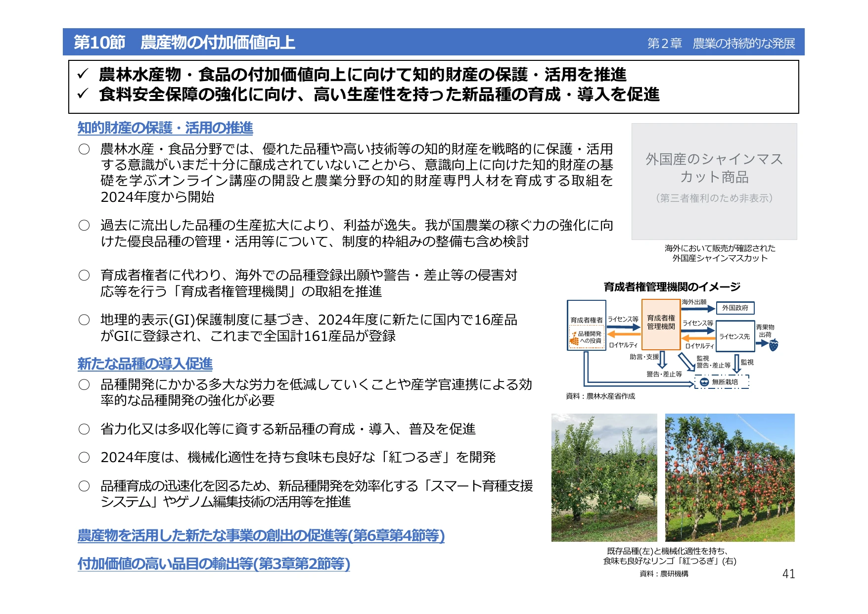Click the left apple orchard photo of existing variety
This screenshot has width=868, height=614.
point(604,477)
